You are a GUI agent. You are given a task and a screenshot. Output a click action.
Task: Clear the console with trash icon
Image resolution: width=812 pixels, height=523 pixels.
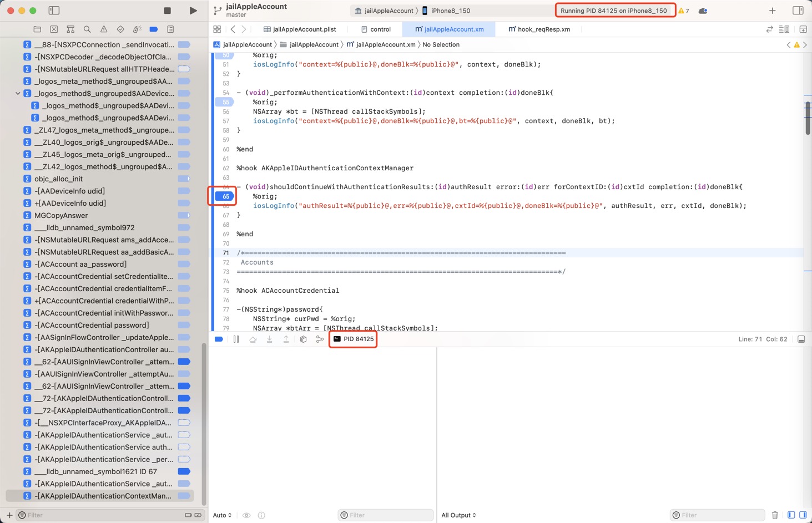coord(775,515)
